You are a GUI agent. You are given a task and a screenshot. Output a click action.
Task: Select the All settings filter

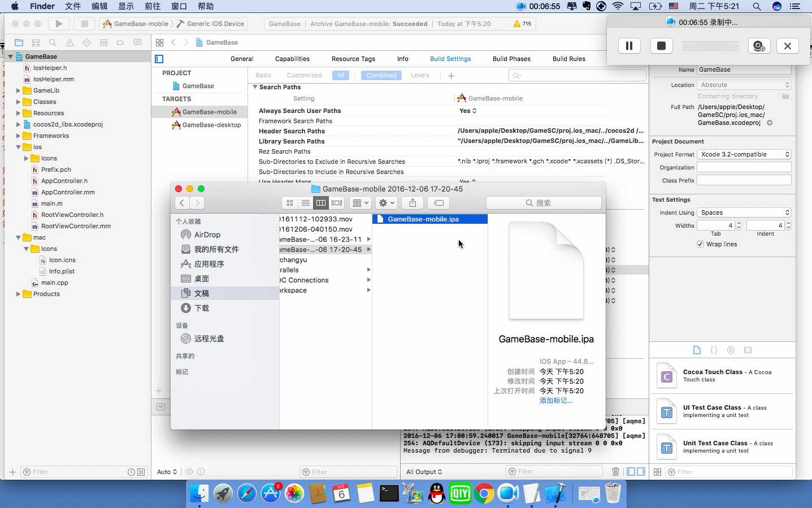pyautogui.click(x=341, y=75)
